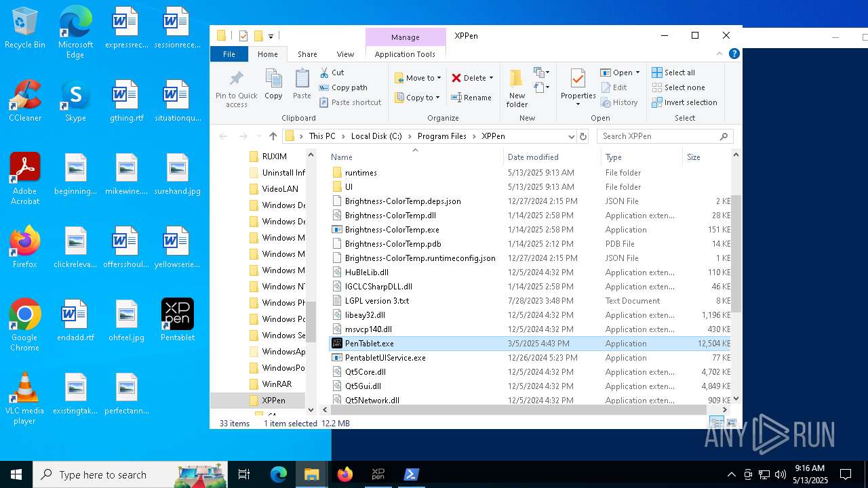Select VideoLAN folder in the navigation tree

[280, 189]
